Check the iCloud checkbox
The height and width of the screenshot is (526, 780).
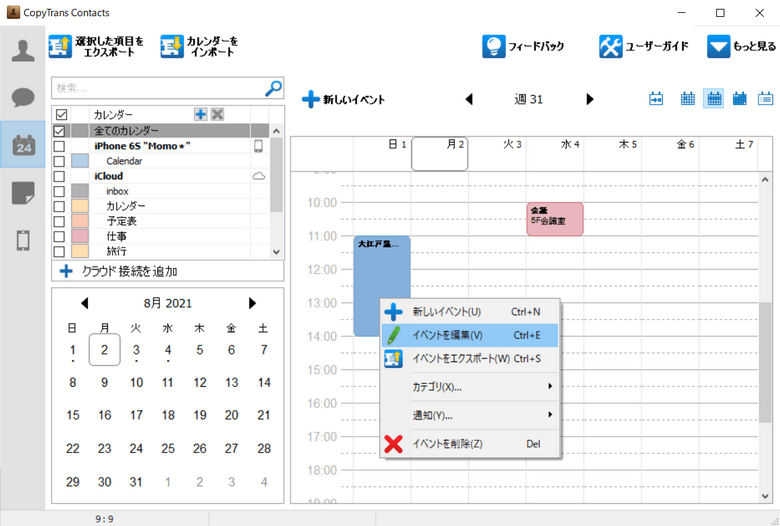pyautogui.click(x=59, y=176)
